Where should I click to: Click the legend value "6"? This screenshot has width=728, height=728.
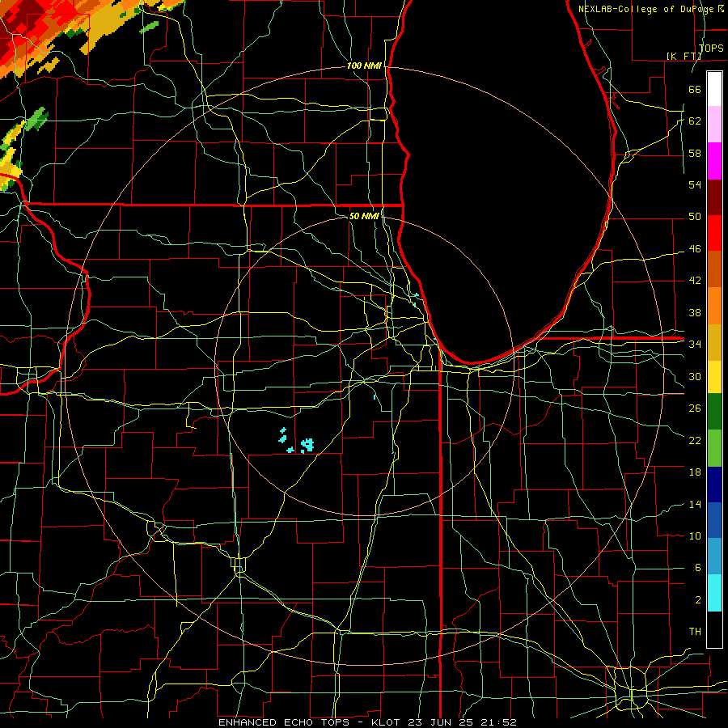coord(697,568)
